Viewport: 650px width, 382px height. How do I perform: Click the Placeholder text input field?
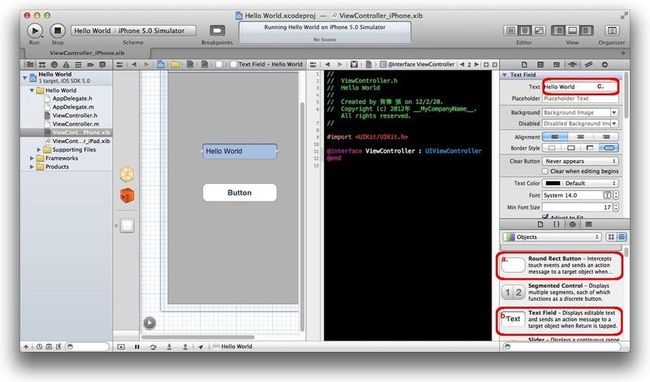click(580, 99)
